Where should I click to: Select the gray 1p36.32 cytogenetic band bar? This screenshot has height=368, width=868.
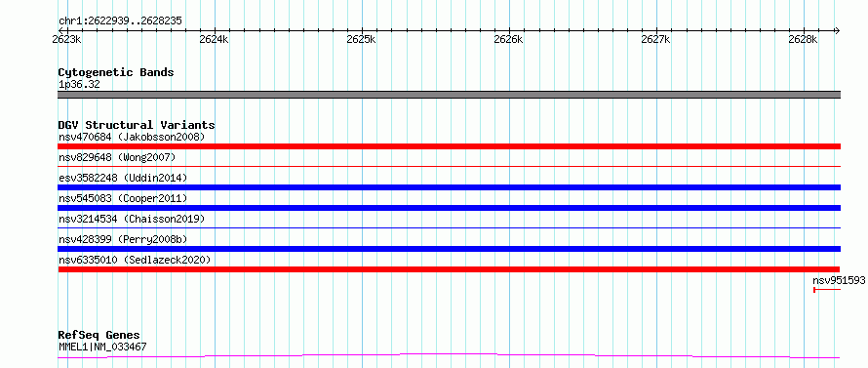[x=450, y=95]
